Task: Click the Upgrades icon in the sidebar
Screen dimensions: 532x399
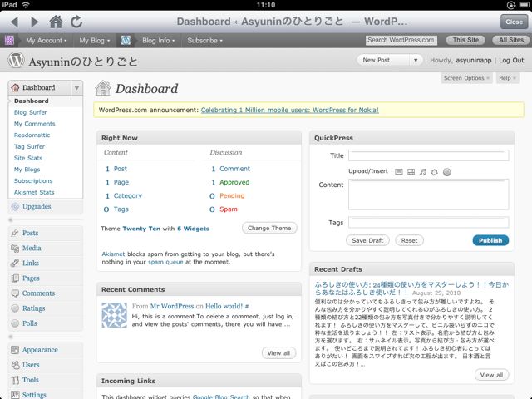Action: [15, 207]
